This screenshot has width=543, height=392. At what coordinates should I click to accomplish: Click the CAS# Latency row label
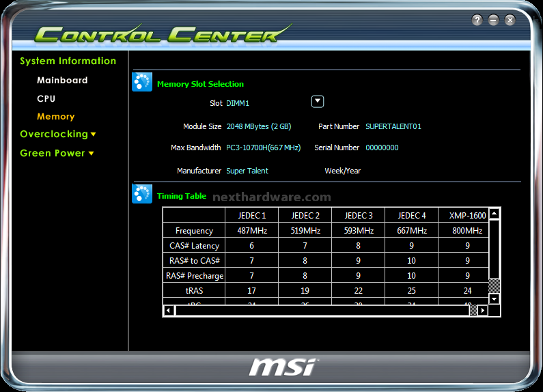click(x=194, y=246)
